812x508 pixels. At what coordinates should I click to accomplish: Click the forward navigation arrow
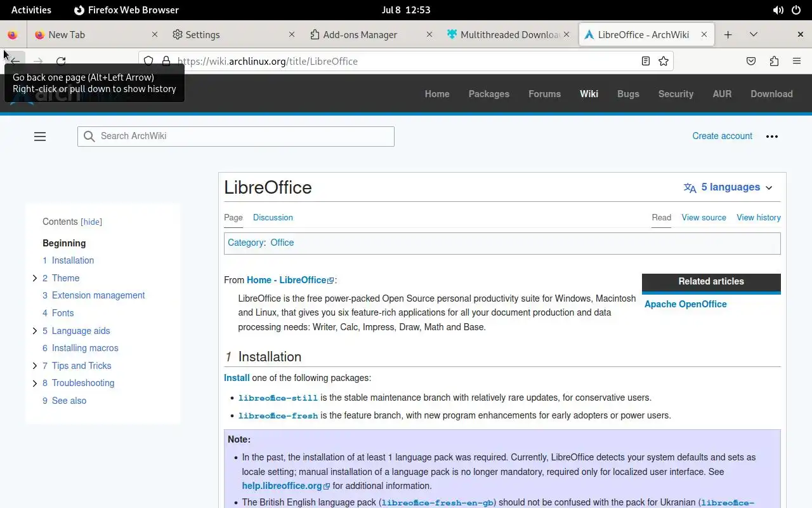[38, 61]
